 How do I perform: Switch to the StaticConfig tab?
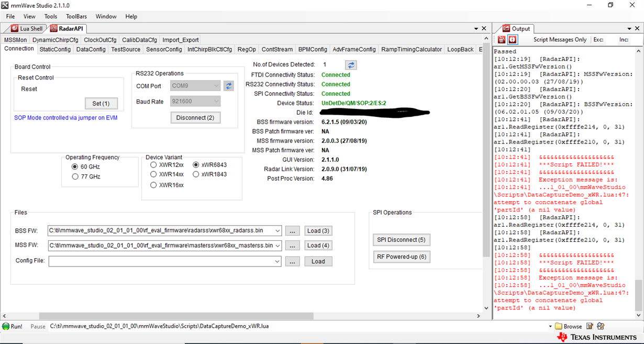55,49
